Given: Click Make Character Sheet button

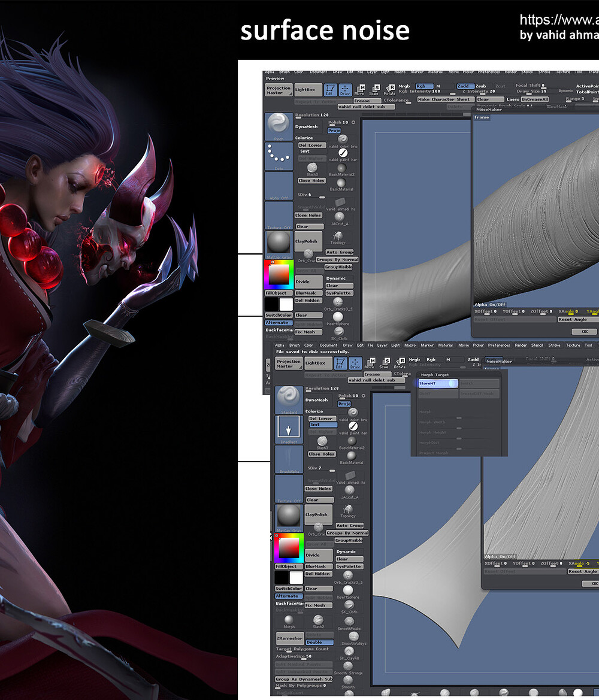Looking at the screenshot, I should pos(444,99).
